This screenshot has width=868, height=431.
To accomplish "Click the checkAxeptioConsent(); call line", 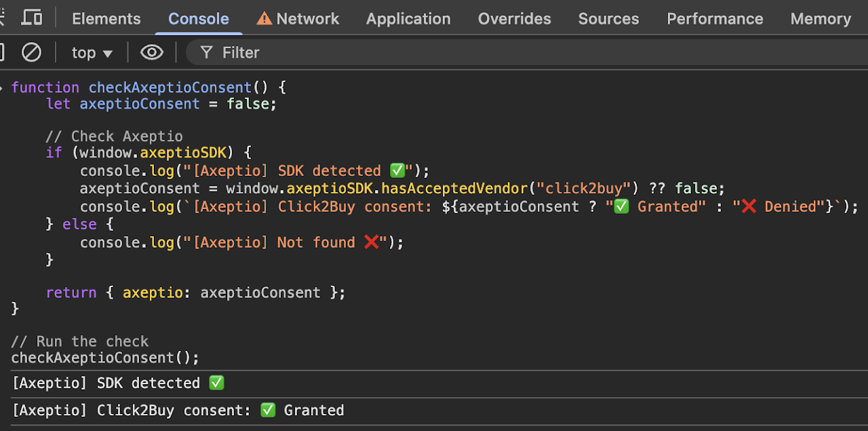I will click(106, 358).
